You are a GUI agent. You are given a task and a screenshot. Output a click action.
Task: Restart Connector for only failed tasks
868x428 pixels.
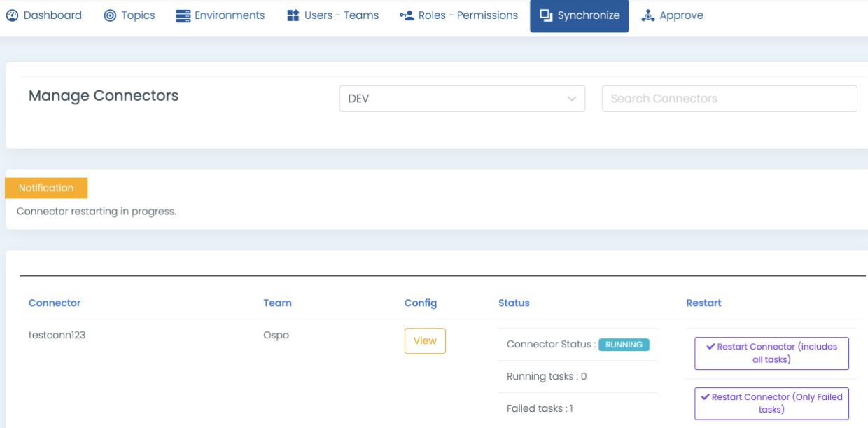771,403
